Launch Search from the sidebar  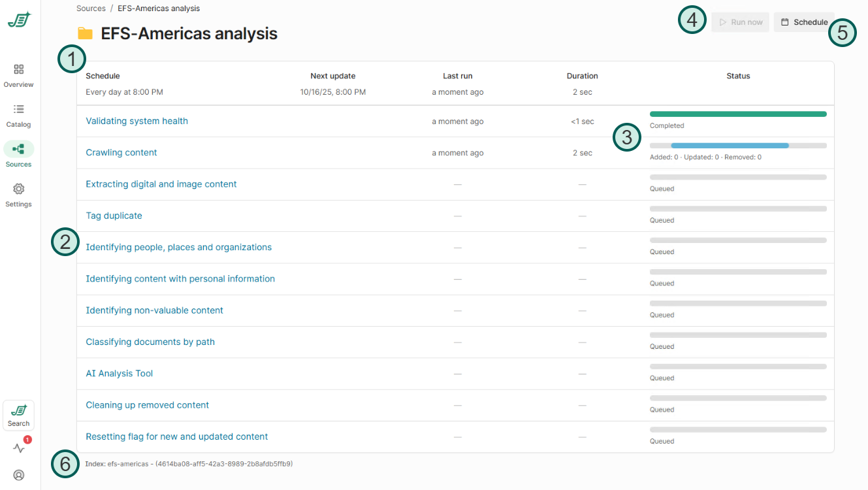click(18, 416)
